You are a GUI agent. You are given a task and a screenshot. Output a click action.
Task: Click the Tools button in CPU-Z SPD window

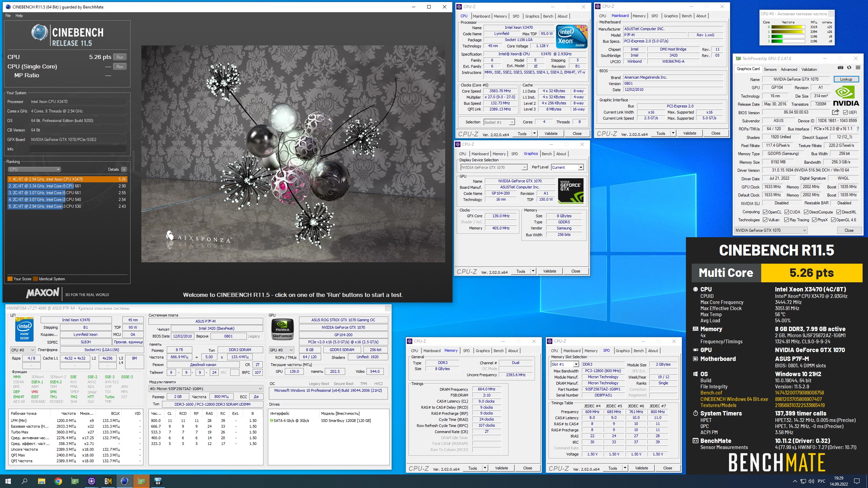click(613, 468)
